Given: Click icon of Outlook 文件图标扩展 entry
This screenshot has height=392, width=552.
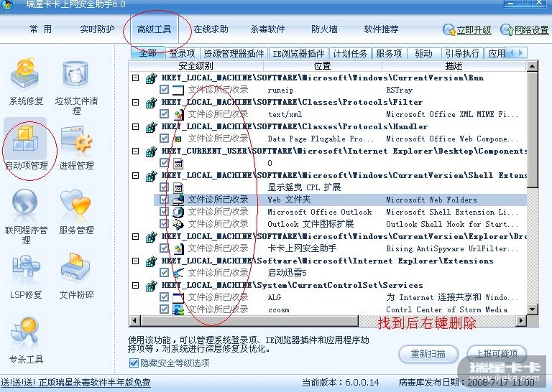Looking at the screenshot, I should point(178,224).
